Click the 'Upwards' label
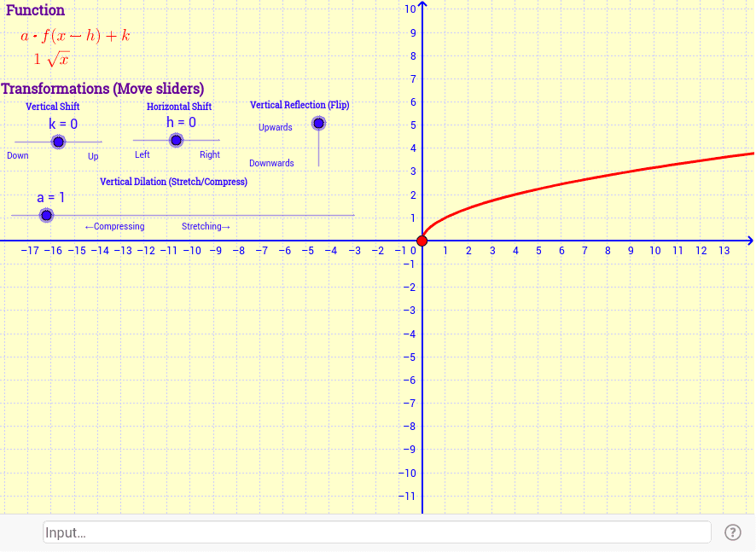The image size is (756, 552). (276, 127)
